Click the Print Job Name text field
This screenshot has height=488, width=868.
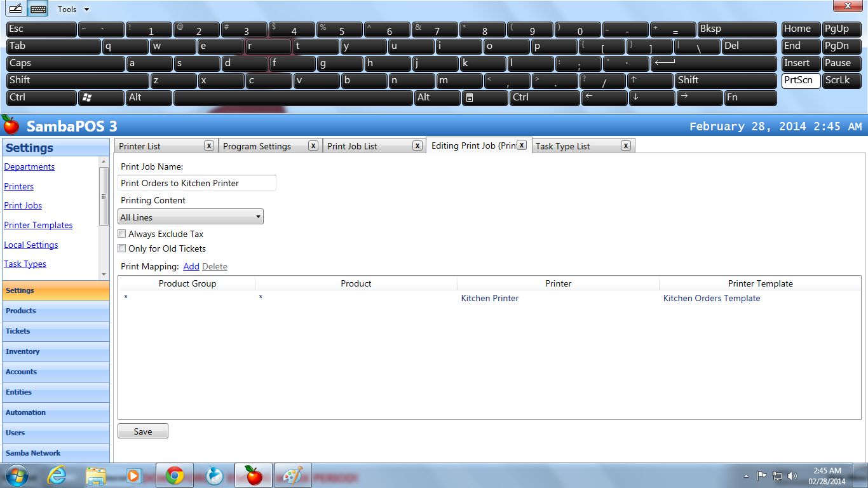197,183
